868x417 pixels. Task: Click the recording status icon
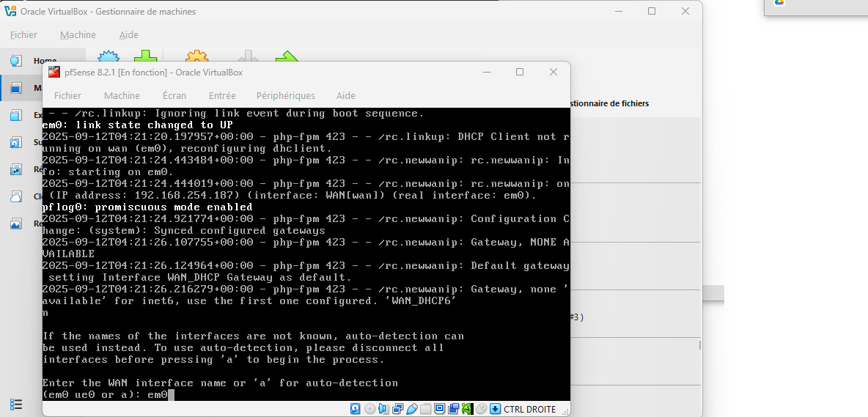tap(454, 409)
